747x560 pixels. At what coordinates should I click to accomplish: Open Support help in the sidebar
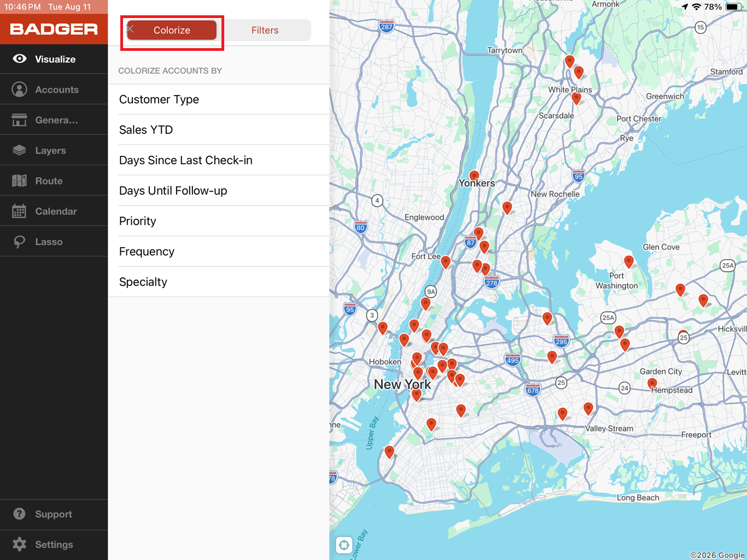click(x=54, y=514)
